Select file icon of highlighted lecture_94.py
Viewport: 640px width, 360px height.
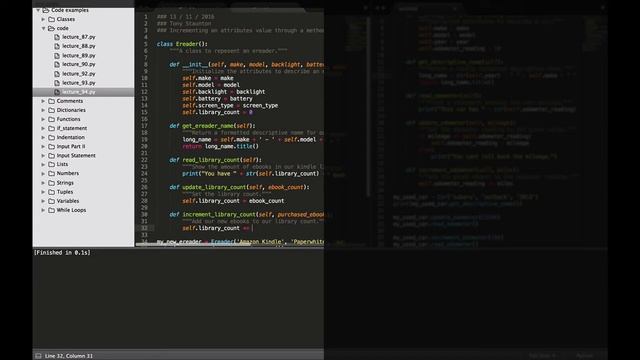tap(57, 92)
